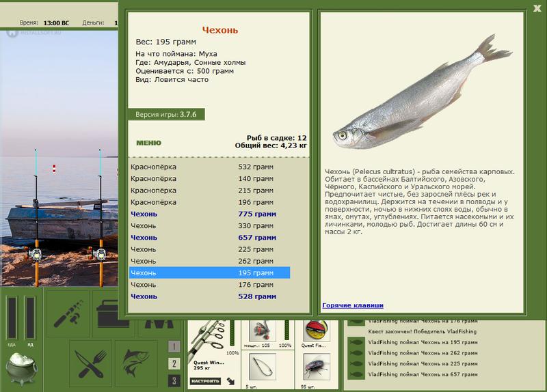Click the ЕДА hunger level bar
Viewport: 547px width, 392px height.
12,318
